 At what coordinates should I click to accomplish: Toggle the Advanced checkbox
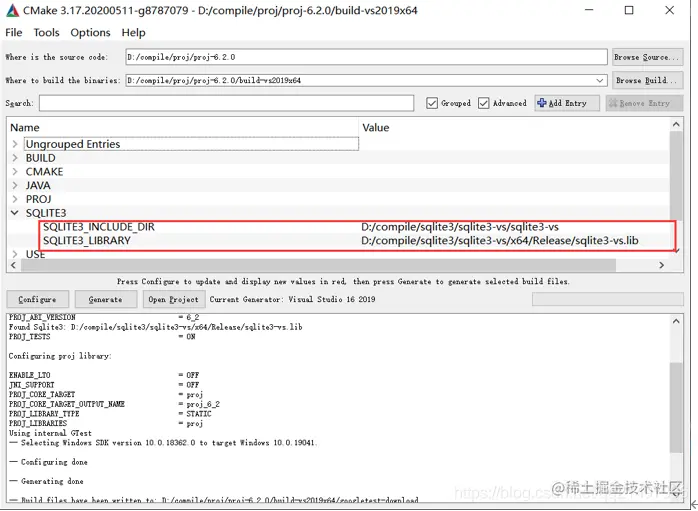point(483,103)
